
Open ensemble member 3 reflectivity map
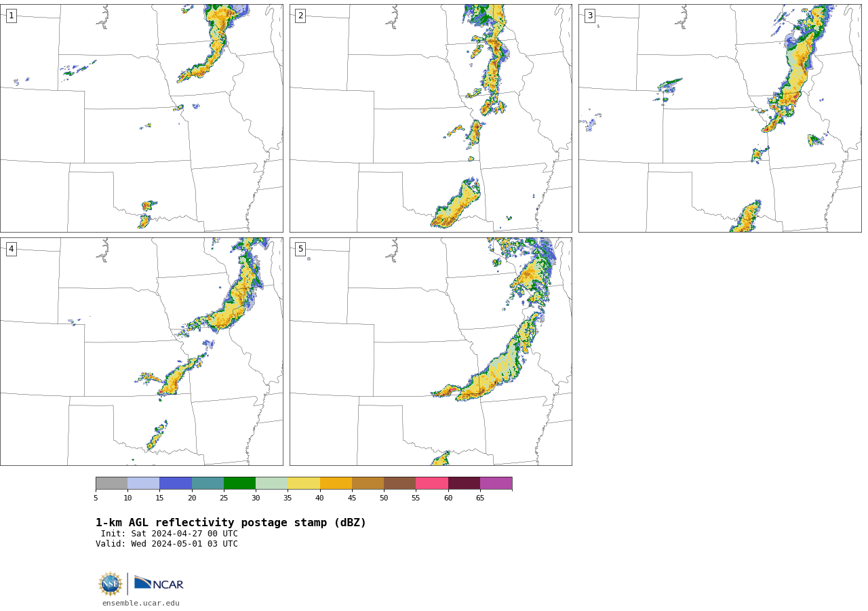[x=719, y=118]
